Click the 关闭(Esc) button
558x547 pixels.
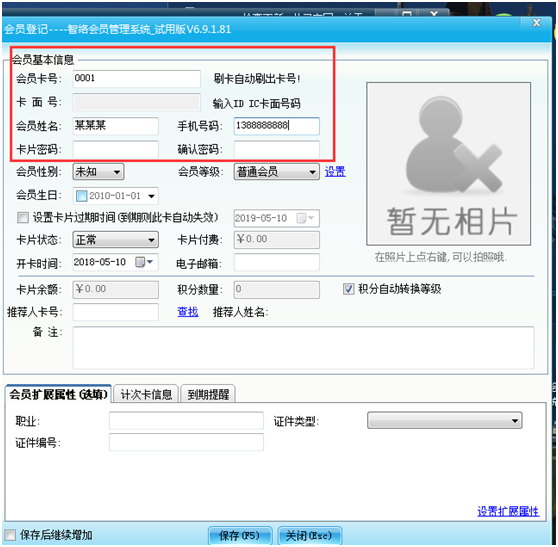(309, 535)
